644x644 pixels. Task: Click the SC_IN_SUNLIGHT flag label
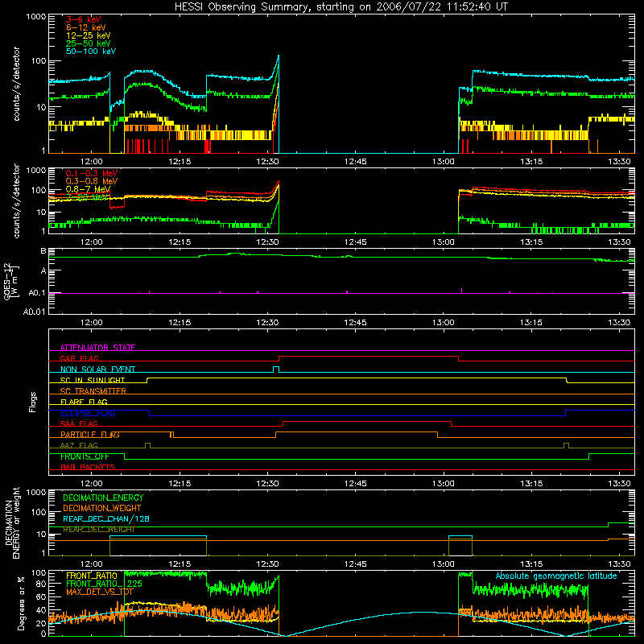[x=93, y=380]
